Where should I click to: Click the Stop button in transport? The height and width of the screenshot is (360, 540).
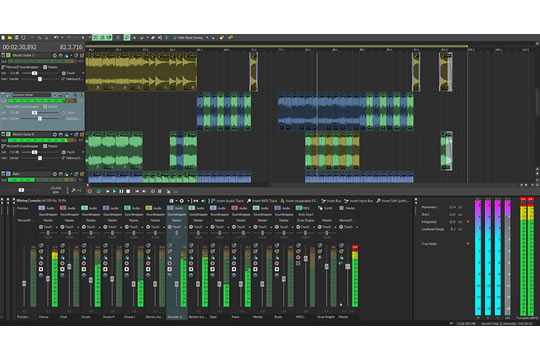pyautogui.click(x=128, y=191)
